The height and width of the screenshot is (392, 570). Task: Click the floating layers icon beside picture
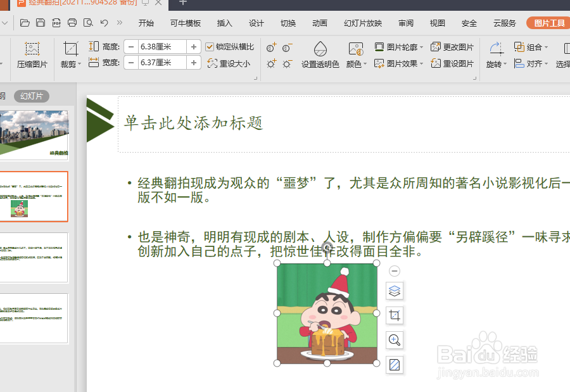395,291
